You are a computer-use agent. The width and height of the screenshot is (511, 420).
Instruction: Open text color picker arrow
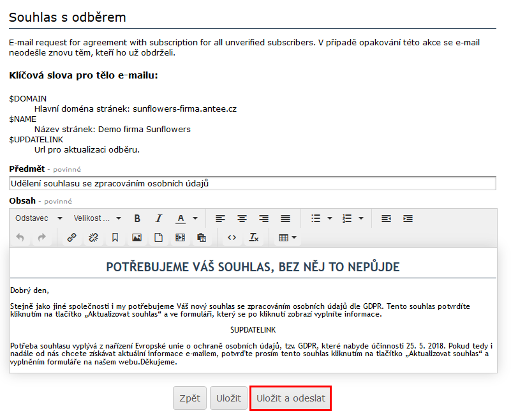tap(195, 218)
